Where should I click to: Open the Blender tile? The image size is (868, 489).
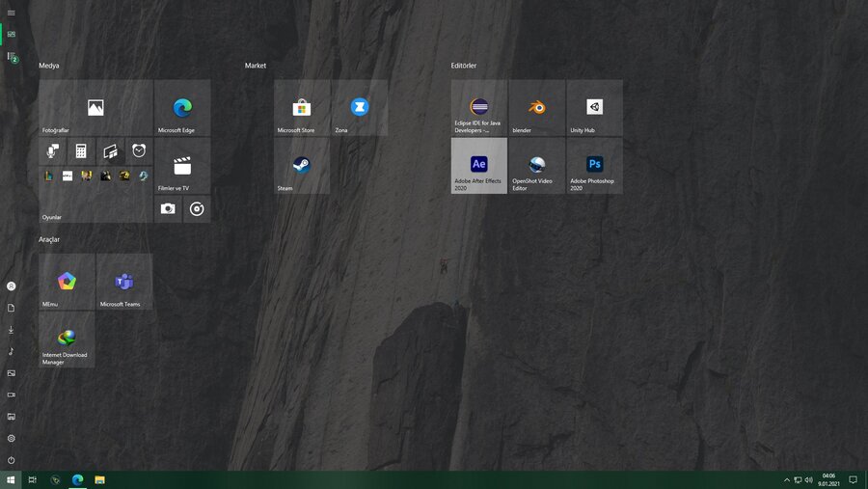tap(536, 107)
